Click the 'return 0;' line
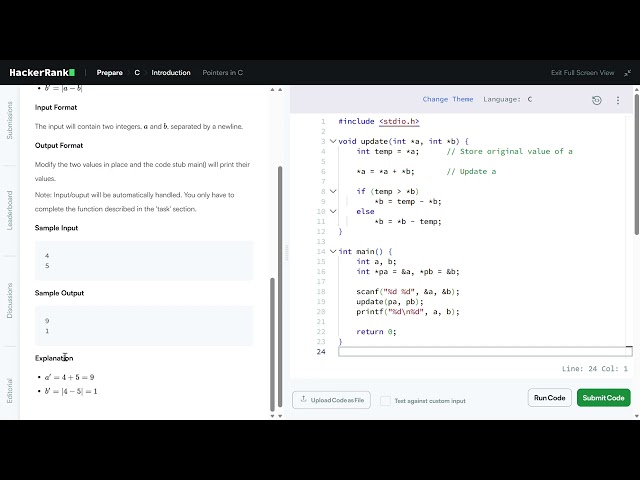Image resolution: width=640 pixels, height=480 pixels. click(376, 332)
